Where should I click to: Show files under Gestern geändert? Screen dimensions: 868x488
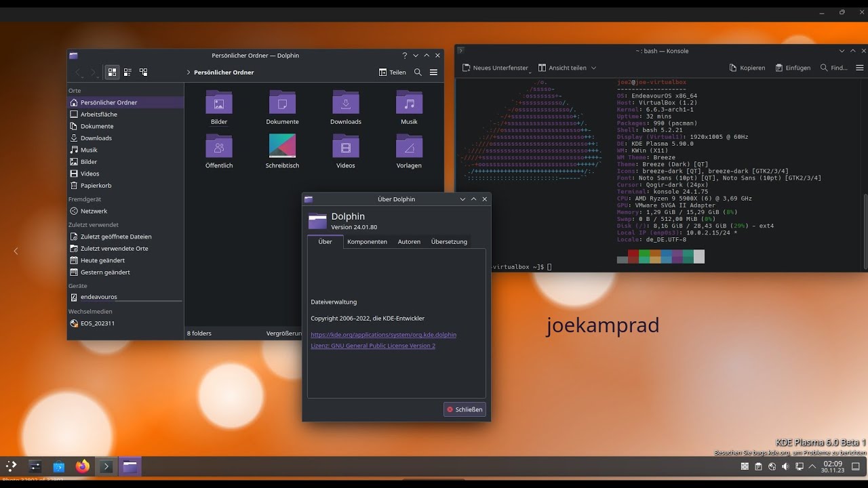tap(125, 272)
